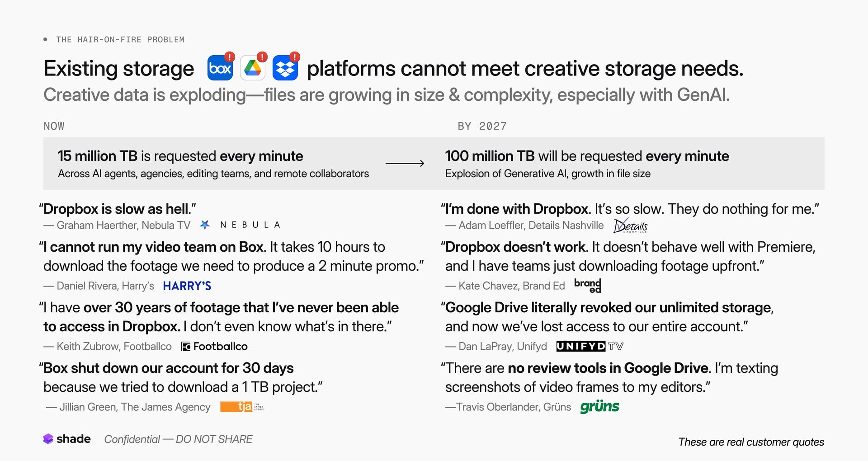Viewport: 868px width, 461px height.
Task: Click the Google Drive app icon
Action: coord(253,69)
